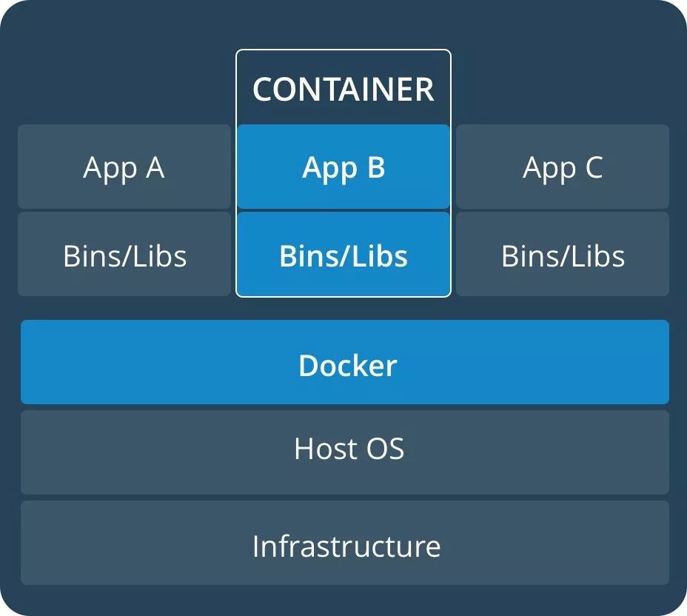The width and height of the screenshot is (687, 616).
Task: Click the CONTAINER heading label
Action: click(343, 90)
